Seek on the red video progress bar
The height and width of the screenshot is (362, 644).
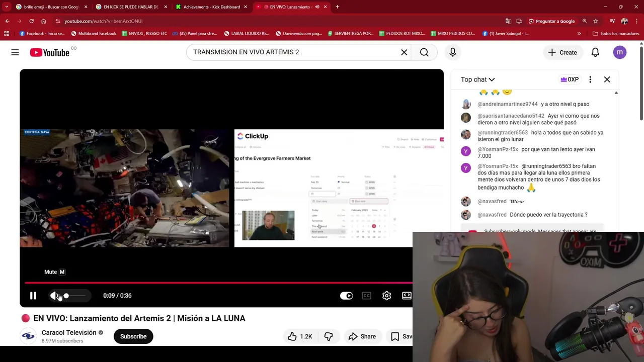(x=218, y=283)
